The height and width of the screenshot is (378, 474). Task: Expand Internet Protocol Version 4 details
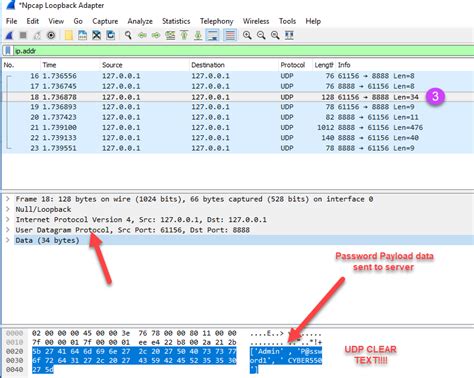[8, 220]
